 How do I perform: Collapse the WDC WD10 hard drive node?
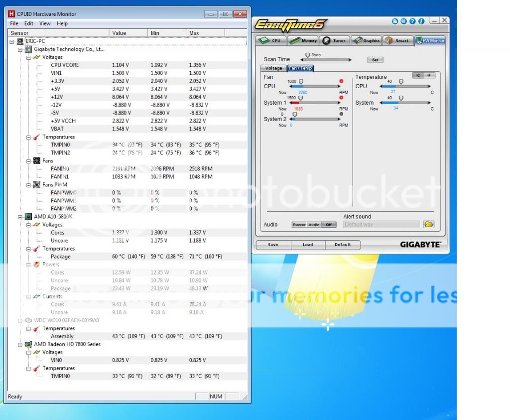coord(20,321)
